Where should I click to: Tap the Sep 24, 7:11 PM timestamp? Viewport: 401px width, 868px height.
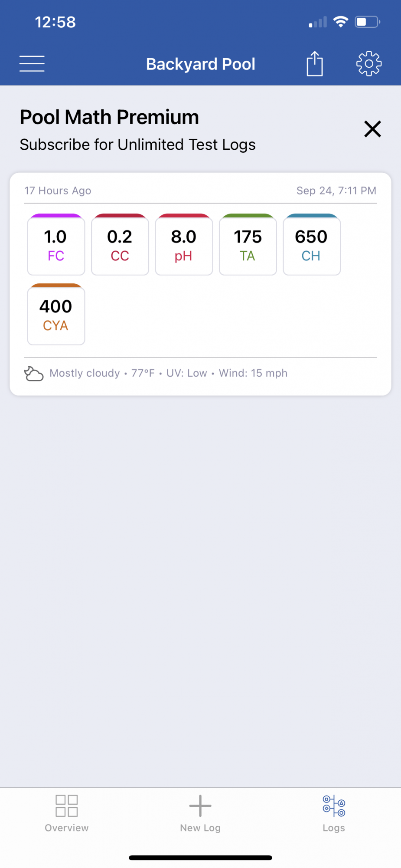[x=336, y=191]
